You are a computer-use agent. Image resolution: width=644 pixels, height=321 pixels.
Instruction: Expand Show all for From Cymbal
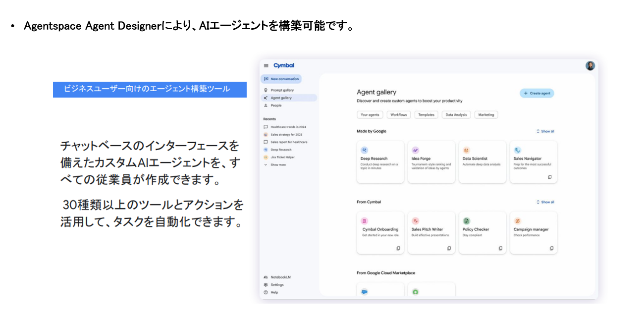545,202
